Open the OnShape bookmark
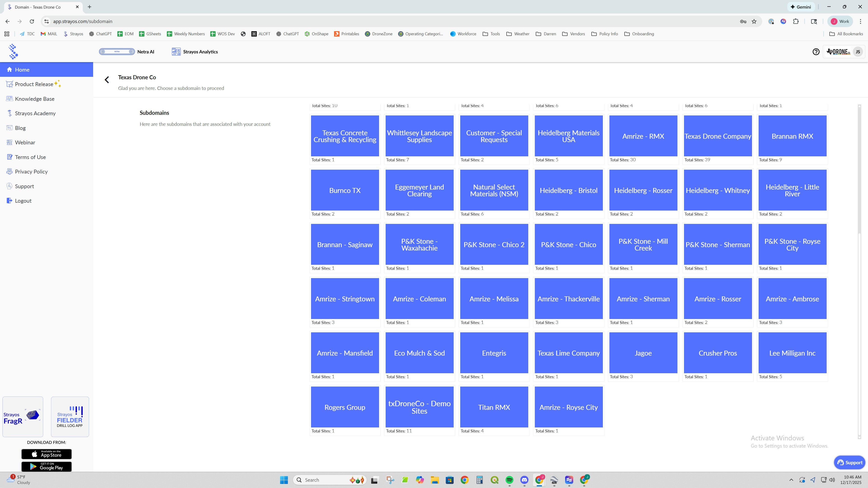 tap(316, 34)
